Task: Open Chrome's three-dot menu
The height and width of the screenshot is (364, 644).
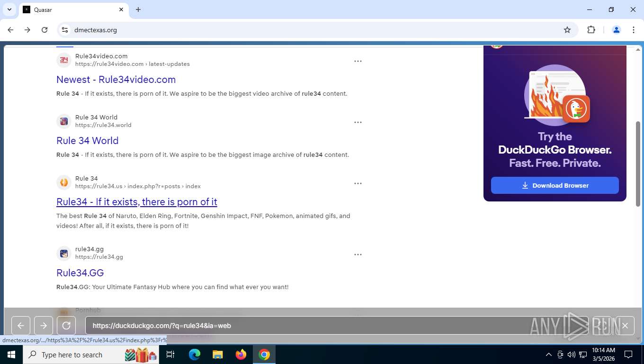Action: [x=634, y=30]
